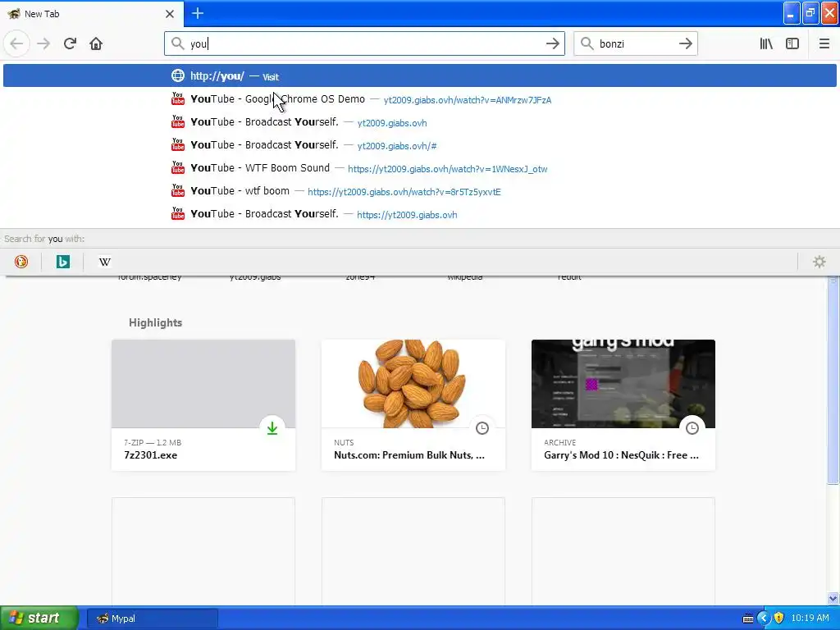Search with the Bing engine icon

click(x=62, y=262)
